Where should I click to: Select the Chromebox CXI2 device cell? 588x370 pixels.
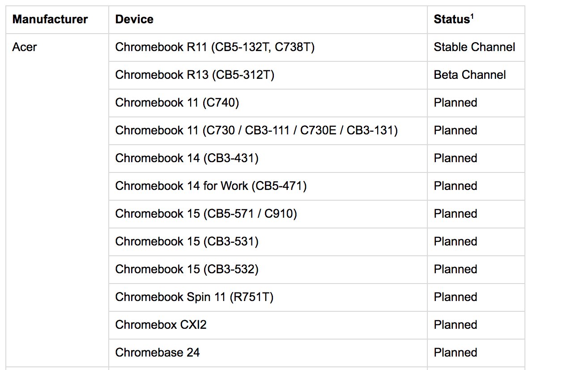pos(161,325)
